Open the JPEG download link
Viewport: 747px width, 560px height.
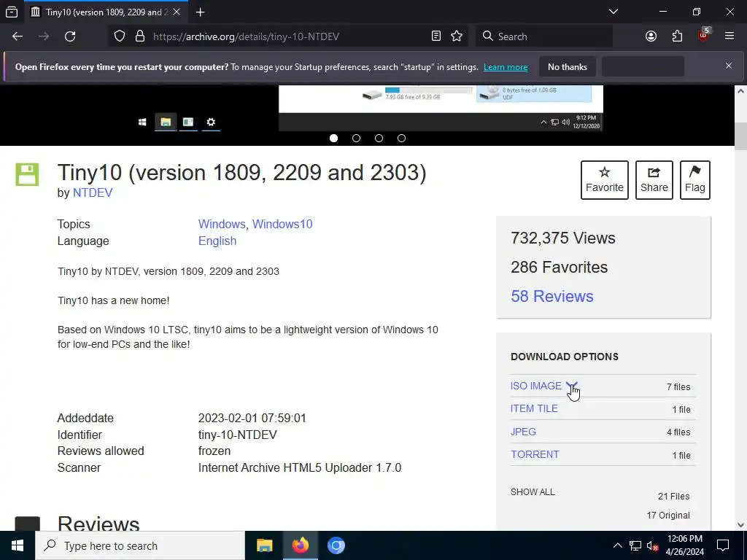[x=523, y=432]
